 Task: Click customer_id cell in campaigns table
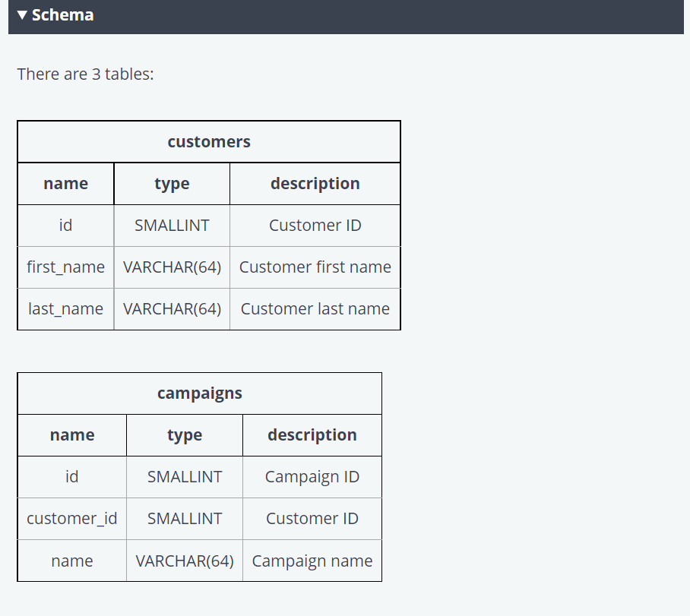pos(72,519)
